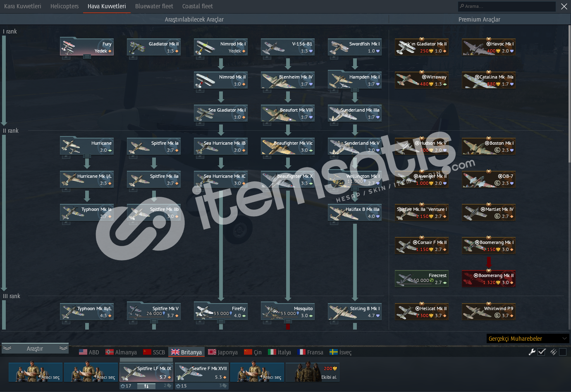Select the Britanya nation tab
The image size is (571, 392).
tap(186, 352)
